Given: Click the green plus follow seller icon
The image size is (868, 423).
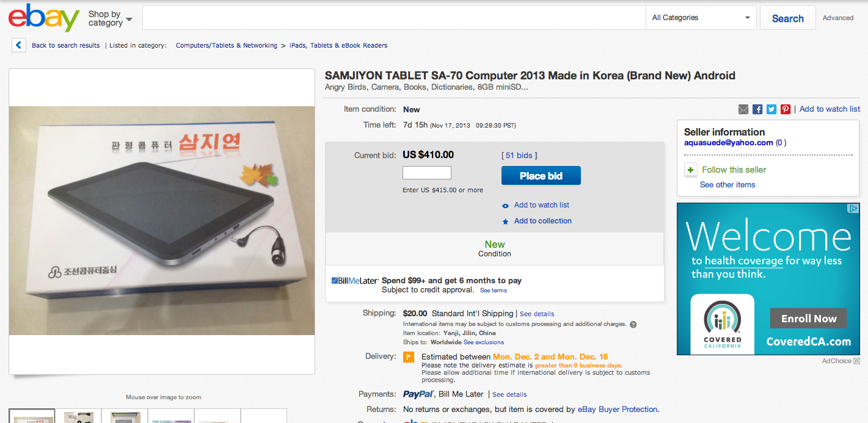Looking at the screenshot, I should click(x=691, y=170).
